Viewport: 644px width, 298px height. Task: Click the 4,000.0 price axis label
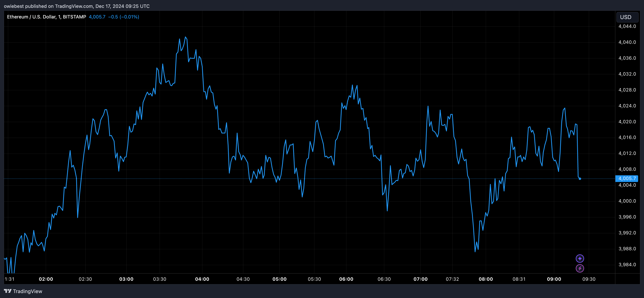(627, 201)
